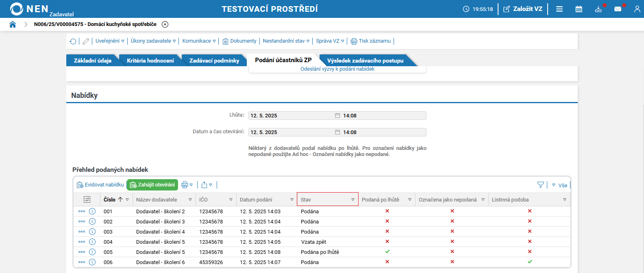Open messages envelope icon

(x=618, y=9)
